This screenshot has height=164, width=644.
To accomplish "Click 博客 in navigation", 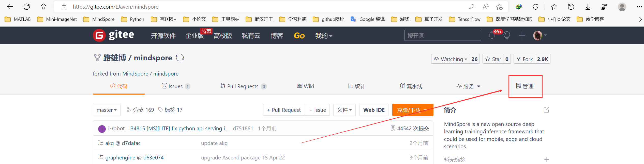I will coord(277,36).
